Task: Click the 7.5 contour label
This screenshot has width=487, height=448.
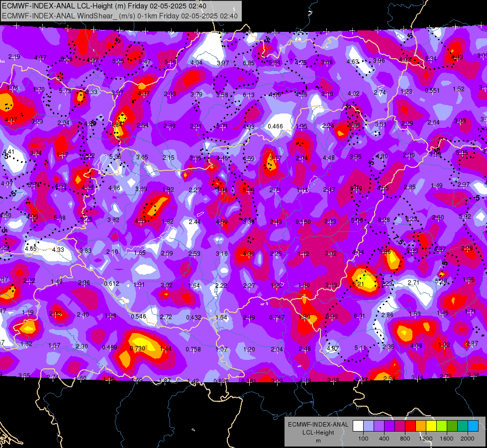Action: click(x=398, y=239)
